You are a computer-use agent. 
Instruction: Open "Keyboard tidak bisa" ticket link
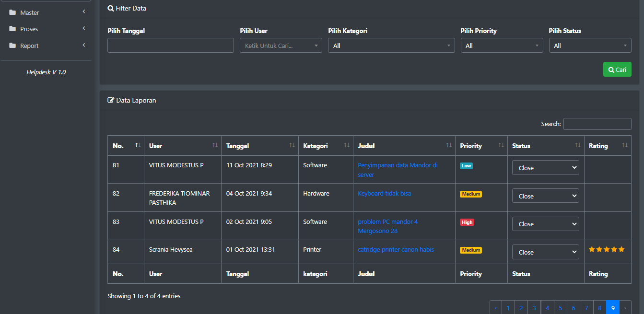[384, 194]
